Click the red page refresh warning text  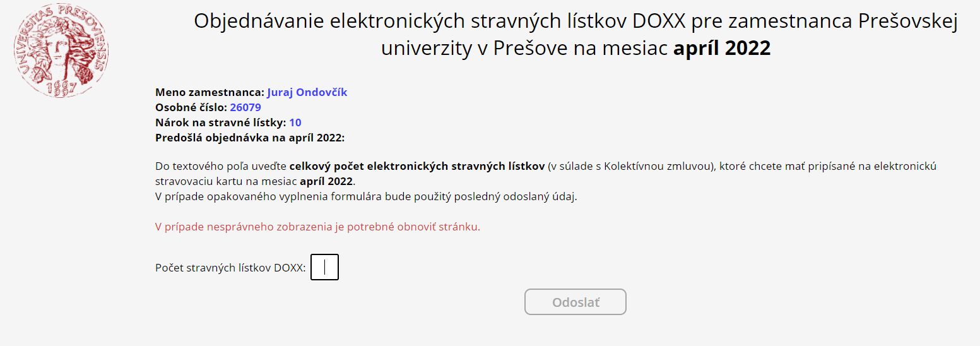coord(317,227)
